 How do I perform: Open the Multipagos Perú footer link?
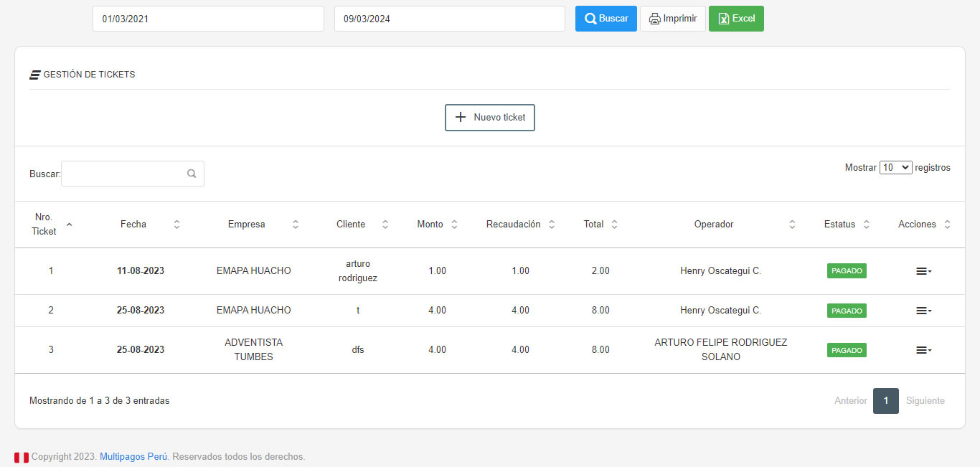click(x=133, y=456)
